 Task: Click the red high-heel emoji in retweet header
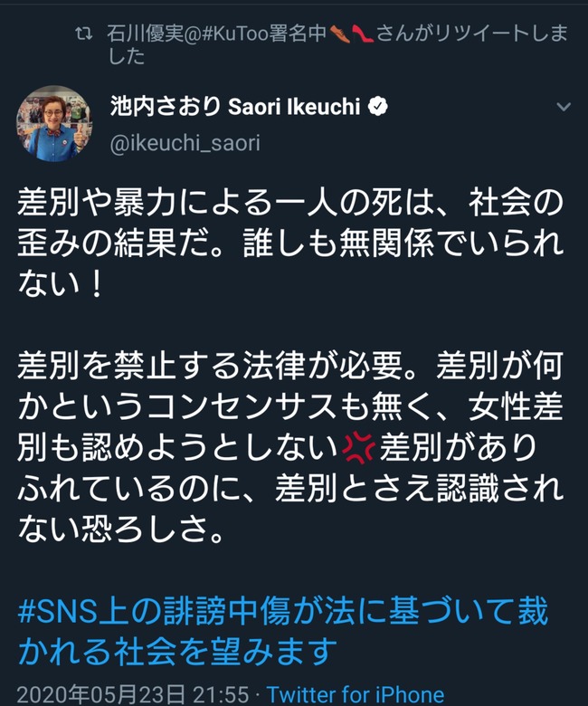click(x=363, y=33)
